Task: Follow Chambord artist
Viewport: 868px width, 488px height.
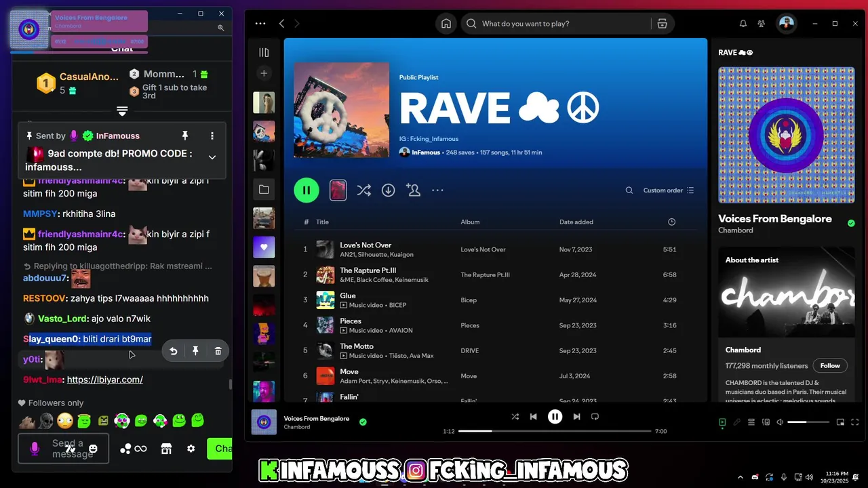Action: (830, 365)
